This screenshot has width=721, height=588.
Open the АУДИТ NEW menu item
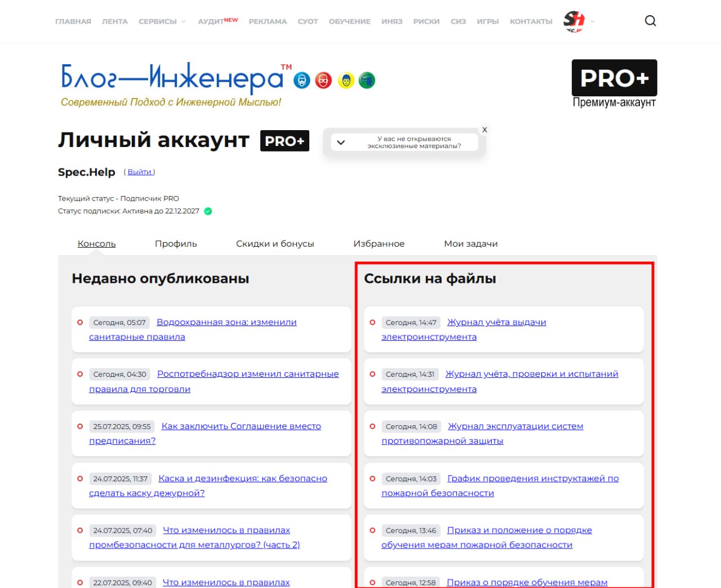(218, 21)
